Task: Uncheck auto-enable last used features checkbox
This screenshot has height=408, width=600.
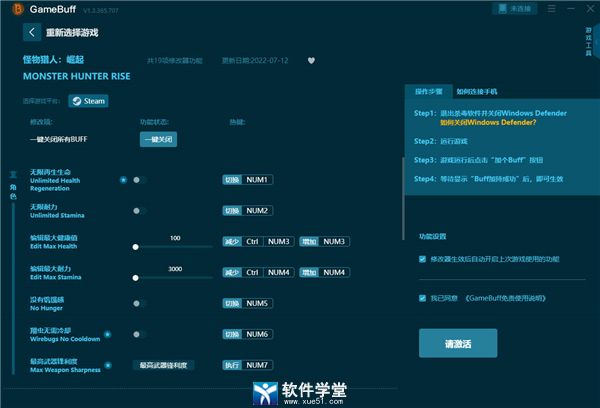Action: click(423, 259)
